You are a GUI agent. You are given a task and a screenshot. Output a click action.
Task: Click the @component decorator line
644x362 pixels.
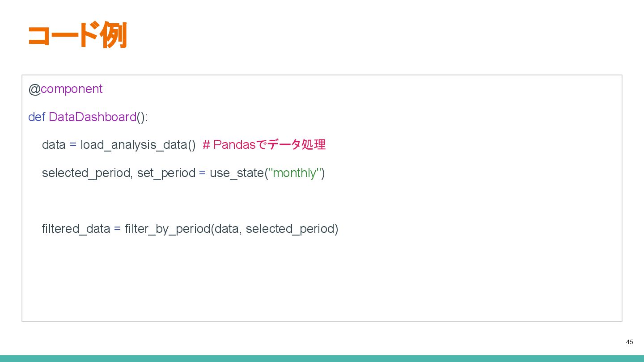click(x=66, y=89)
